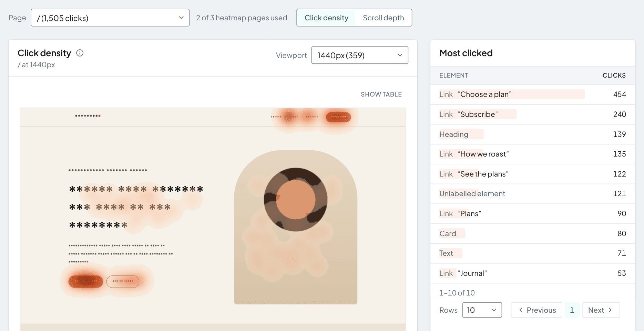Screen dimensions: 644x331
Task: Click the 454 clicks count
Action: (x=620, y=94)
